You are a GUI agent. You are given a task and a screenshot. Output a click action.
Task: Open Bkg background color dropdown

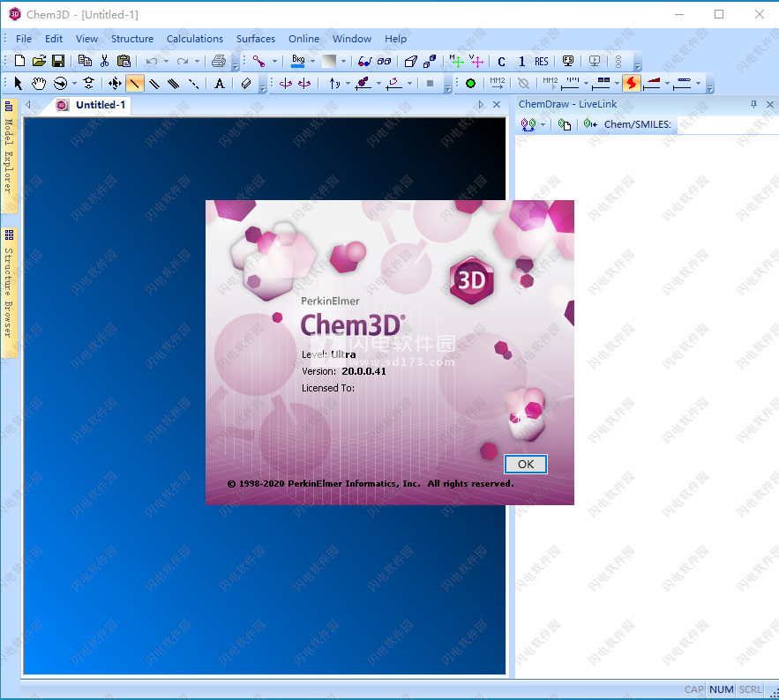tap(312, 61)
